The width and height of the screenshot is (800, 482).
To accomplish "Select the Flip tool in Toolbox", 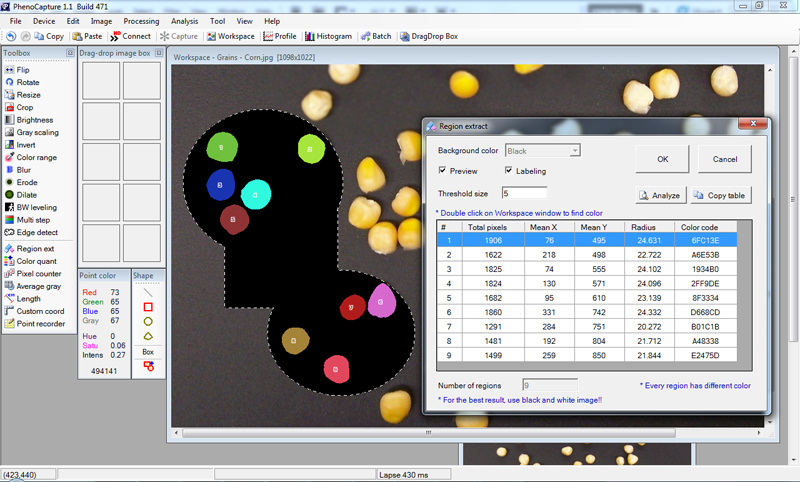I will [22, 70].
